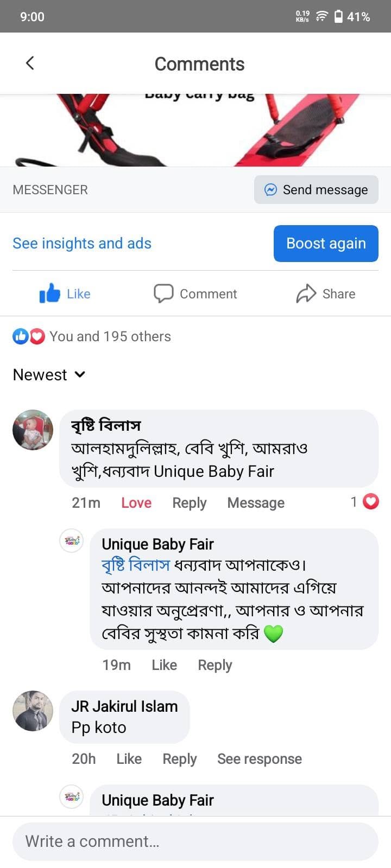Image resolution: width=391 pixels, height=868 pixels.
Task: Open the like and heart reactions list
Action: (92, 336)
